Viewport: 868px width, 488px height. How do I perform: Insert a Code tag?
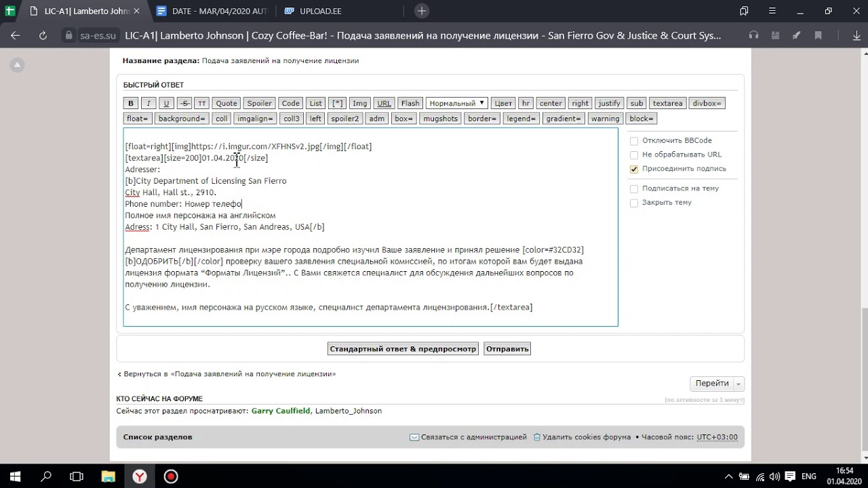(290, 103)
